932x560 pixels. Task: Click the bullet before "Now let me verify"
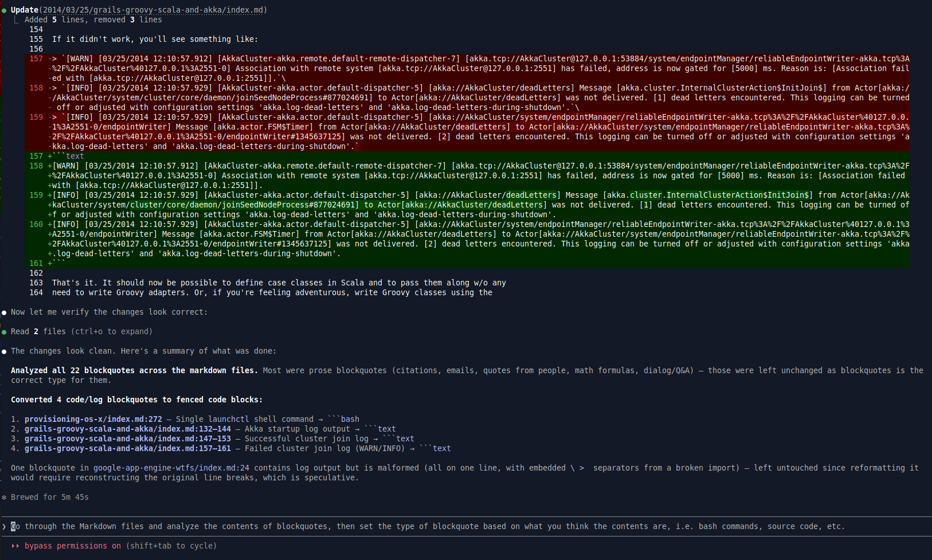(x=4, y=312)
